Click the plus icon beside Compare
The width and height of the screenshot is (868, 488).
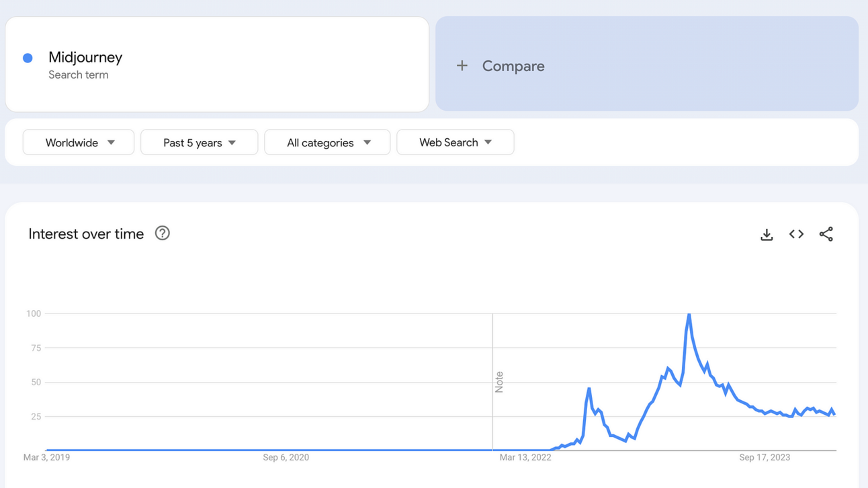(x=462, y=66)
